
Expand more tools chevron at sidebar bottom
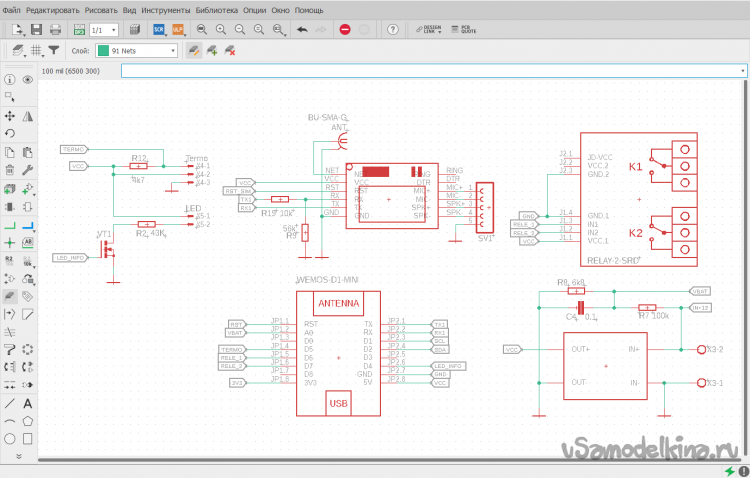(x=18, y=456)
